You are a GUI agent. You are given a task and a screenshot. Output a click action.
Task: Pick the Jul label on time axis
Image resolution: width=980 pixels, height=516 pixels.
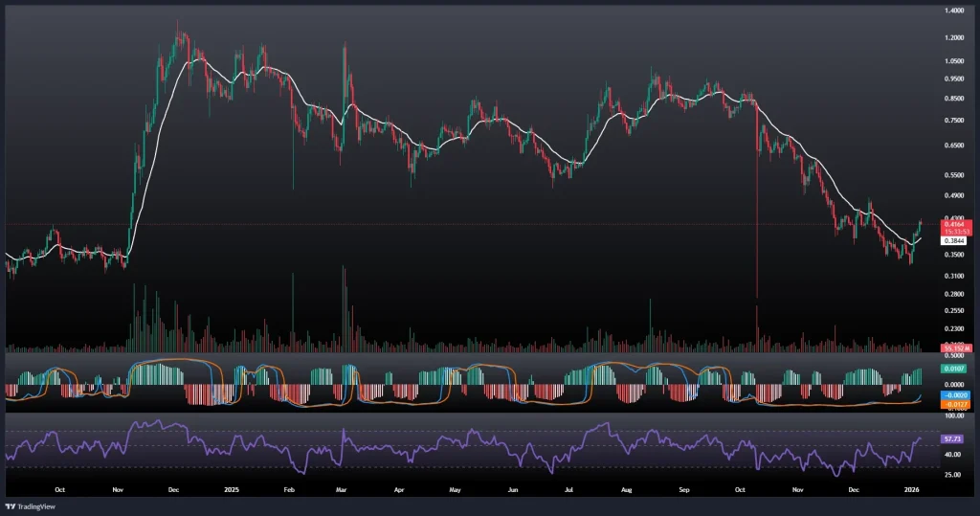tap(568, 488)
